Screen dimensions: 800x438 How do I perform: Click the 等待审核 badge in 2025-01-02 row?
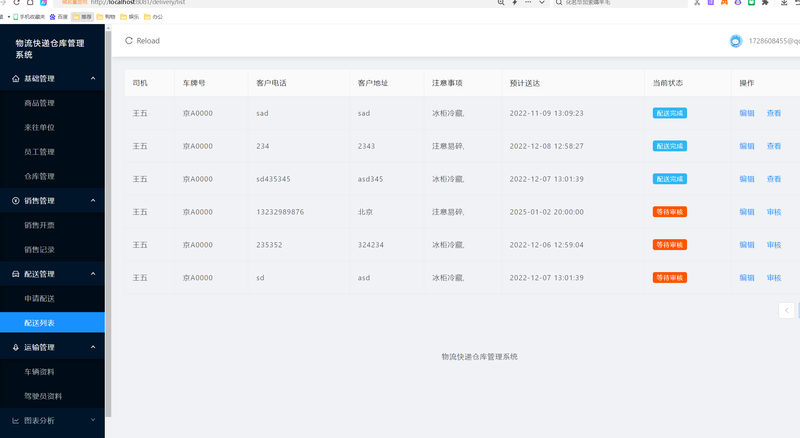click(670, 212)
